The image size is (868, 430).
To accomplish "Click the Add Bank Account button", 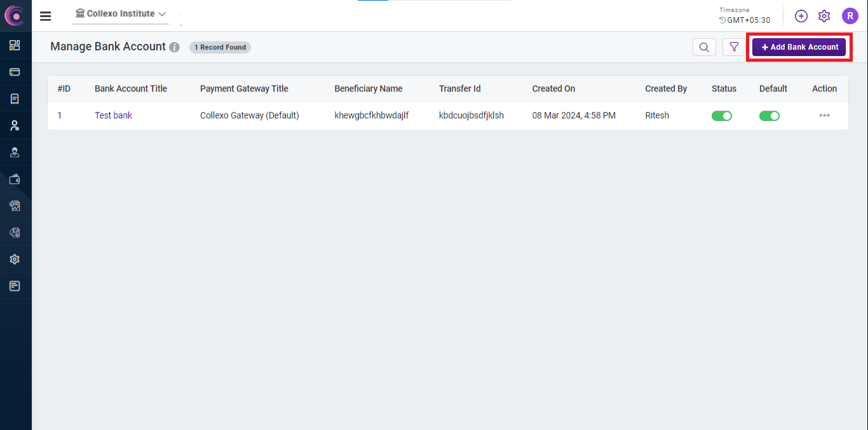I will coord(799,47).
